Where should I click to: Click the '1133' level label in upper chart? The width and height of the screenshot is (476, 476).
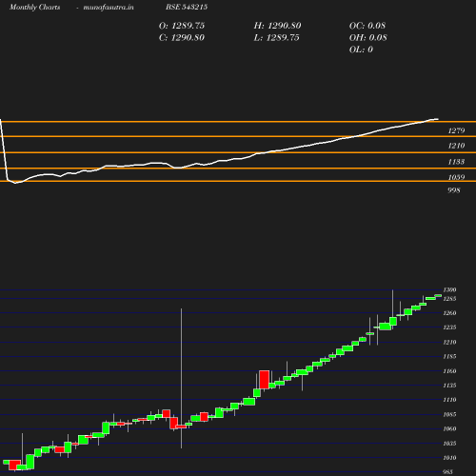coord(456,162)
